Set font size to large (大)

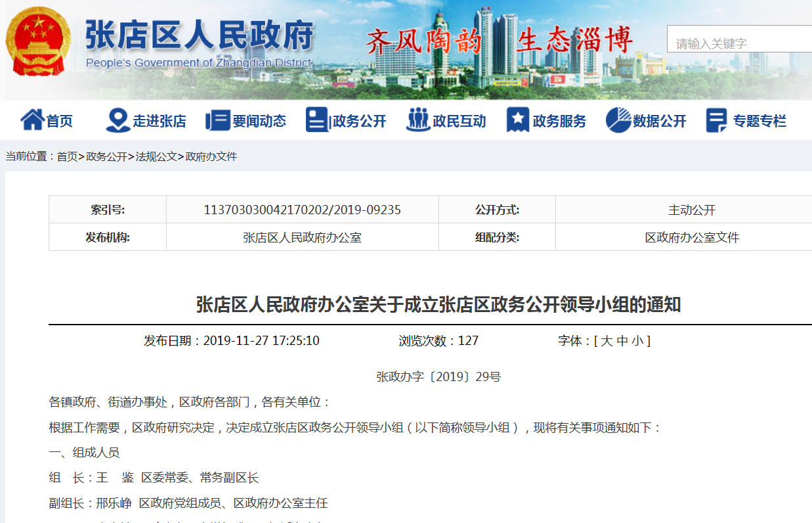click(x=606, y=341)
